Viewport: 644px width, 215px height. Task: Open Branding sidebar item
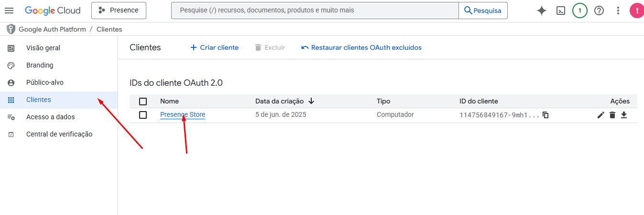click(x=58, y=65)
